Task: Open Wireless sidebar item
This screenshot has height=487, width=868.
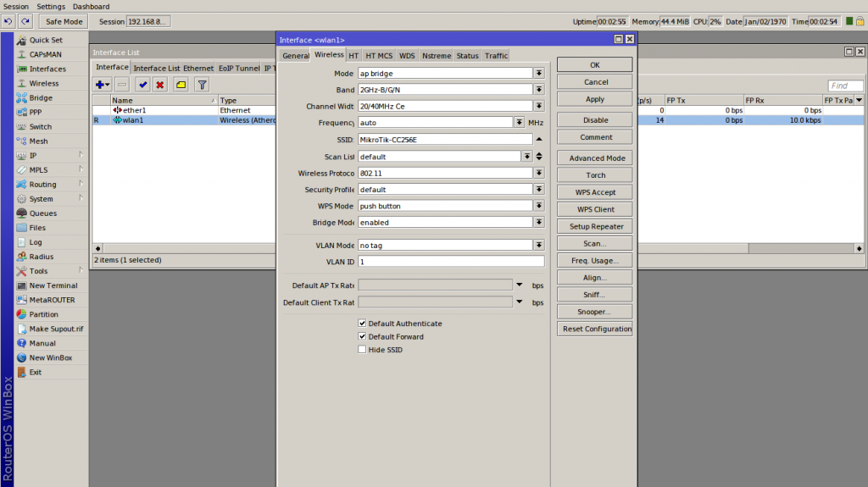Action: pos(44,83)
